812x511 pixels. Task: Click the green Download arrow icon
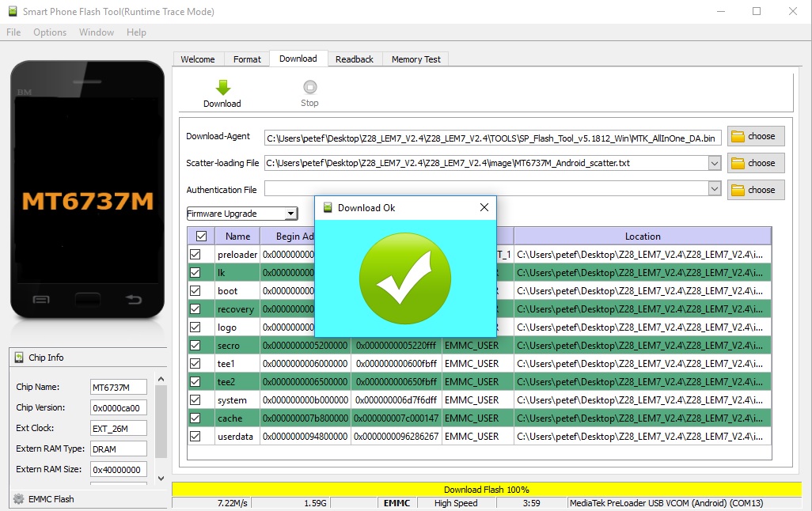point(222,87)
